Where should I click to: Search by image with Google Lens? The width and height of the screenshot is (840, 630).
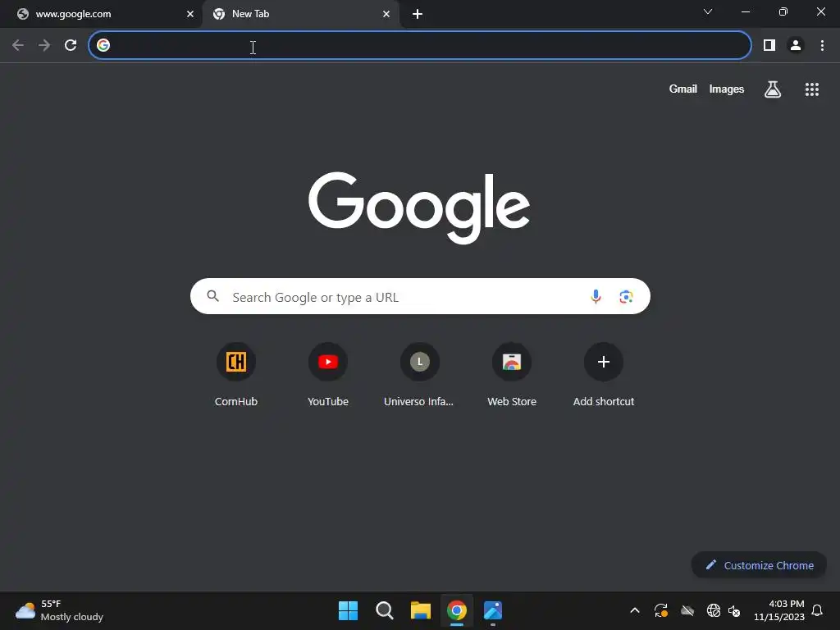coord(626,296)
